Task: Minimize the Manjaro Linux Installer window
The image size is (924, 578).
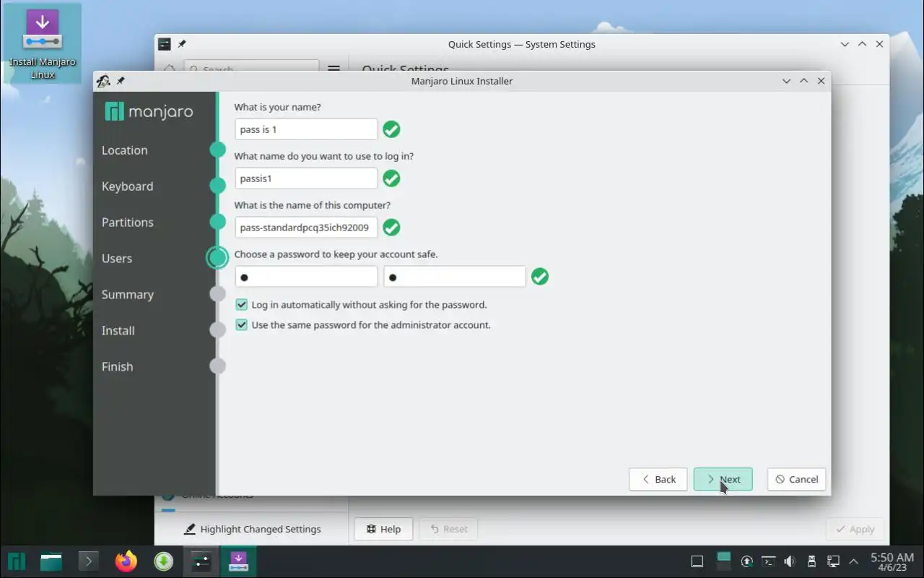Action: tap(786, 81)
